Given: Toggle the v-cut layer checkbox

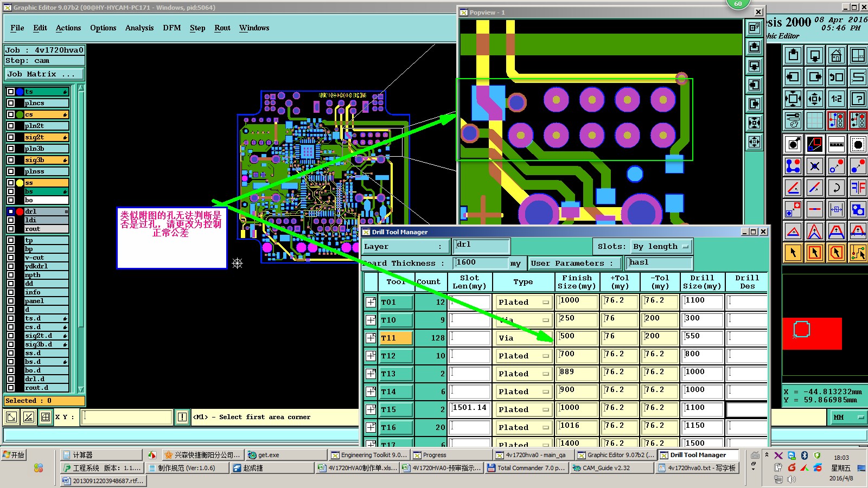Looking at the screenshot, I should pyautogui.click(x=11, y=258).
